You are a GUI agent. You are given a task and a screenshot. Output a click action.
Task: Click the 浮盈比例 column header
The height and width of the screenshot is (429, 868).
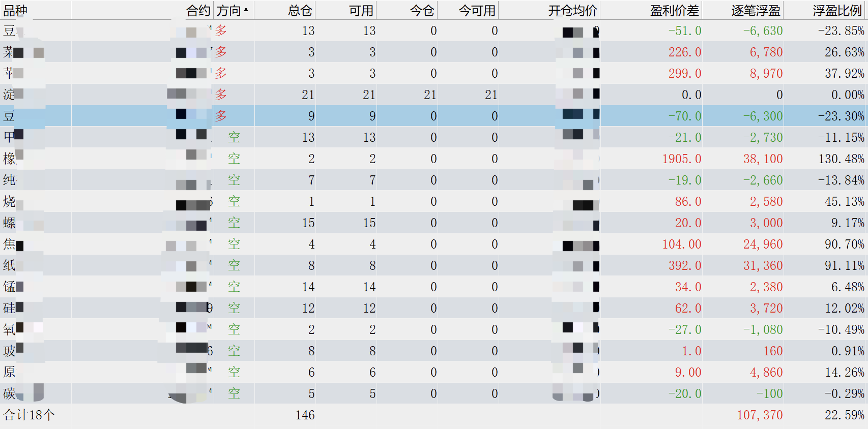pos(837,10)
